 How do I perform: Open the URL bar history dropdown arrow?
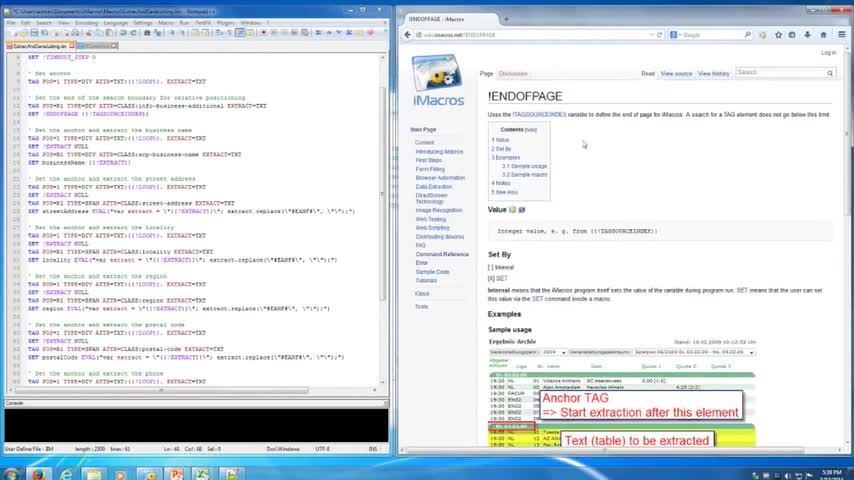click(651, 35)
